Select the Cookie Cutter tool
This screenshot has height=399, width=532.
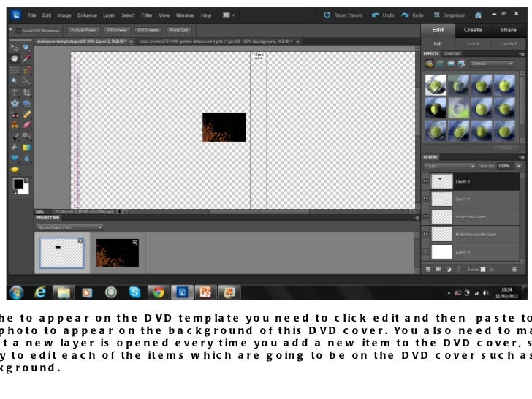[15, 104]
